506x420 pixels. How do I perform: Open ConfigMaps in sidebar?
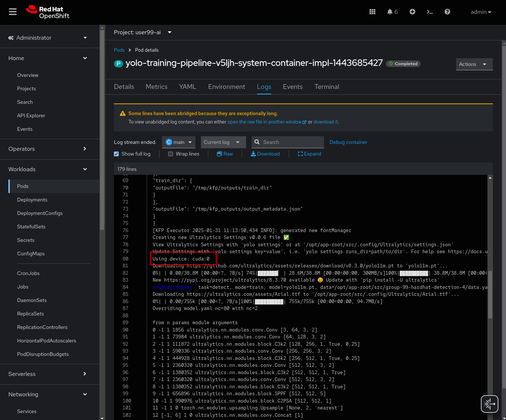31,254
